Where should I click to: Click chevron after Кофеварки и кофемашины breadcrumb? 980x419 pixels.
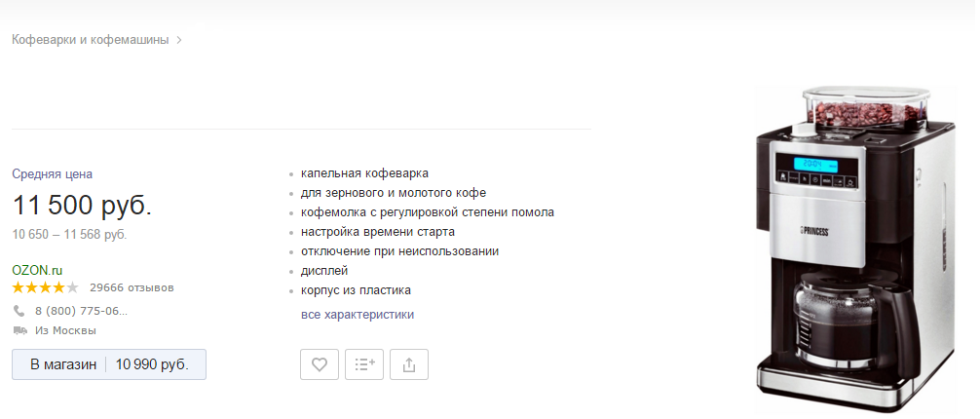(179, 40)
